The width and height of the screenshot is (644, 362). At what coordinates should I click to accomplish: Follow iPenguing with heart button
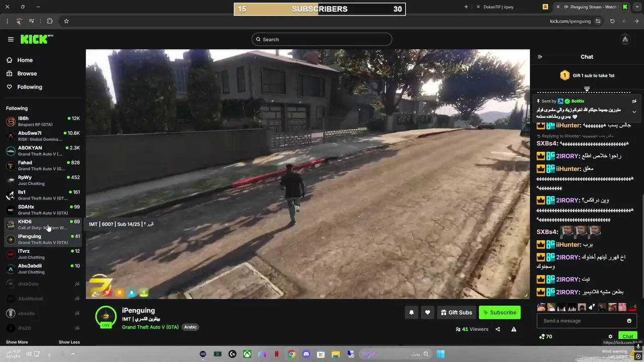[428, 312]
